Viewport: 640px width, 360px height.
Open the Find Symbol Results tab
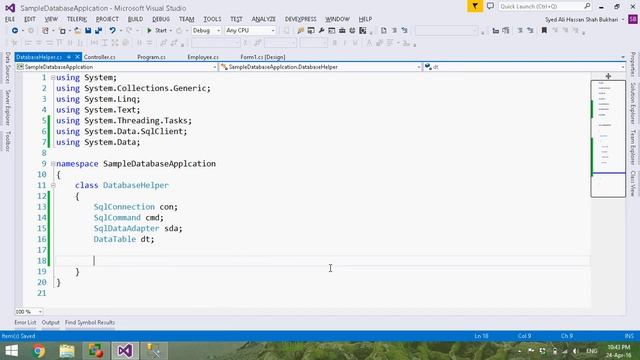[x=90, y=322]
